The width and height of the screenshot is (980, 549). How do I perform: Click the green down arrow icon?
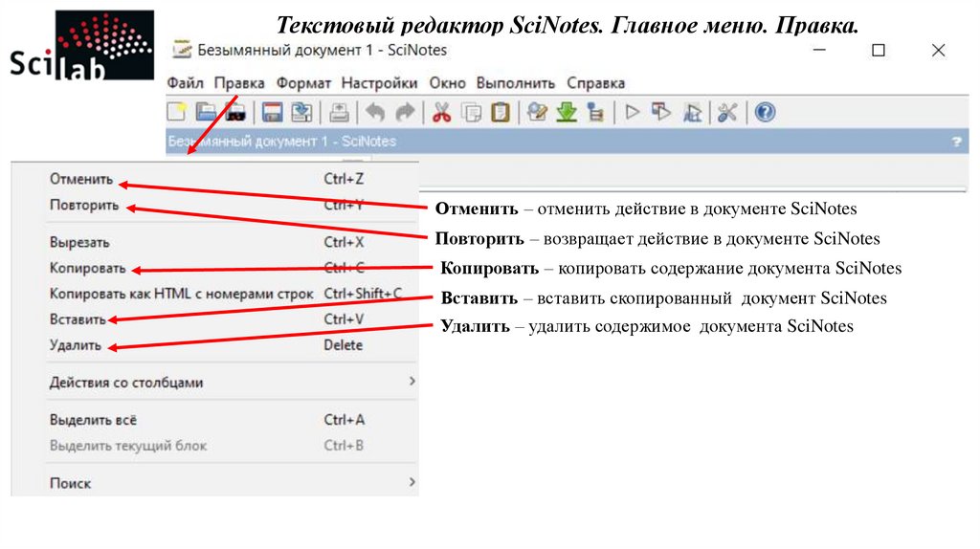point(567,113)
